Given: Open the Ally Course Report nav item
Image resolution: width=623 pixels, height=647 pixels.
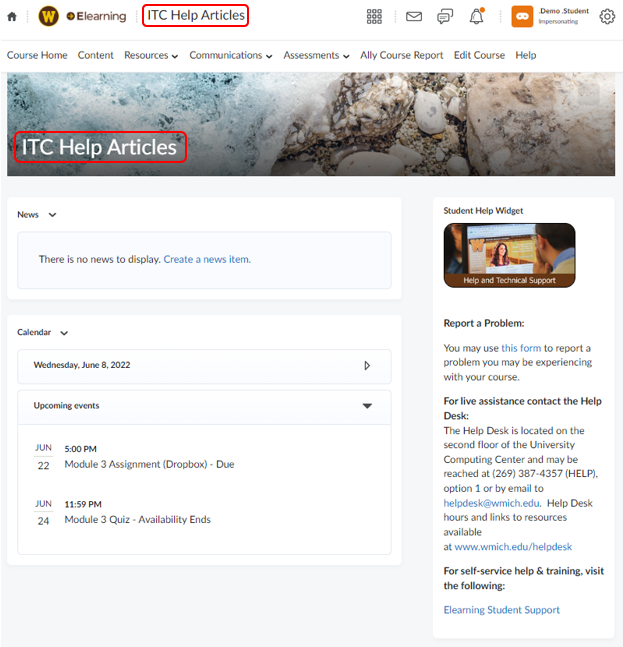Looking at the screenshot, I should 401,55.
